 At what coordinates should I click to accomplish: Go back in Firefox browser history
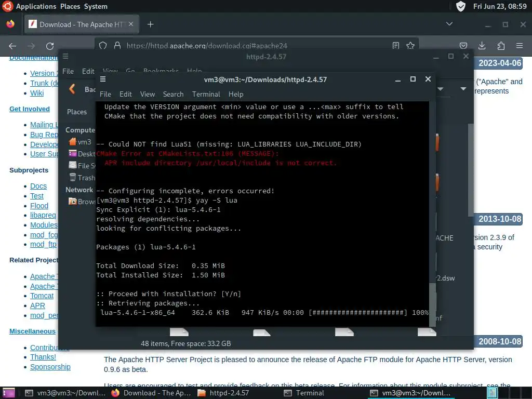(x=12, y=46)
